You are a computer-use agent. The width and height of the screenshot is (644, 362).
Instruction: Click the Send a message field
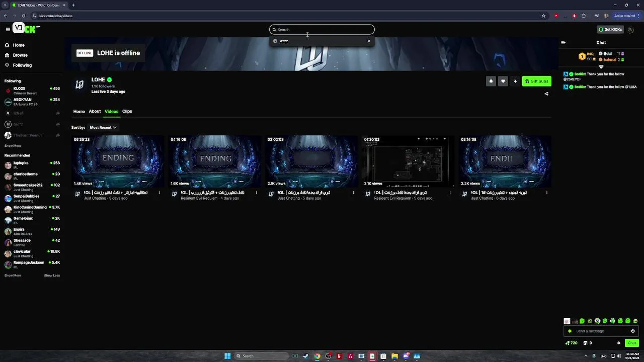[601, 331]
